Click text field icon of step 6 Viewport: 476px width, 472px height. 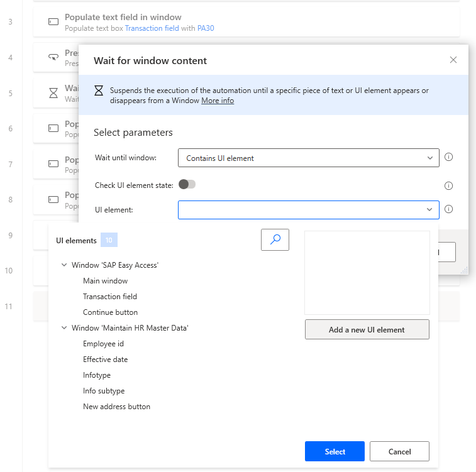pyautogui.click(x=53, y=128)
